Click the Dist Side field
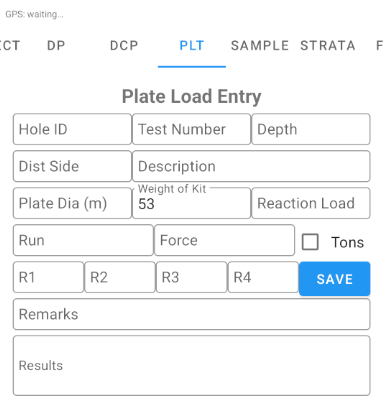383x406 pixels. (72, 166)
